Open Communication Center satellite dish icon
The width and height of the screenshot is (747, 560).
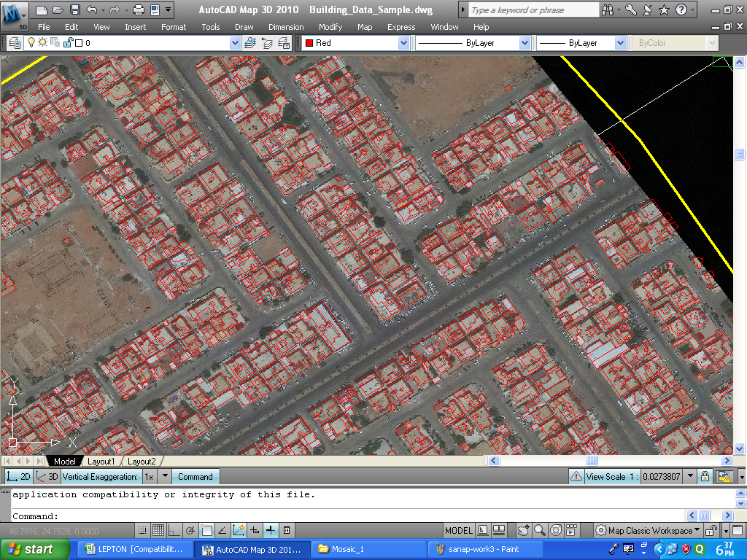(x=648, y=9)
